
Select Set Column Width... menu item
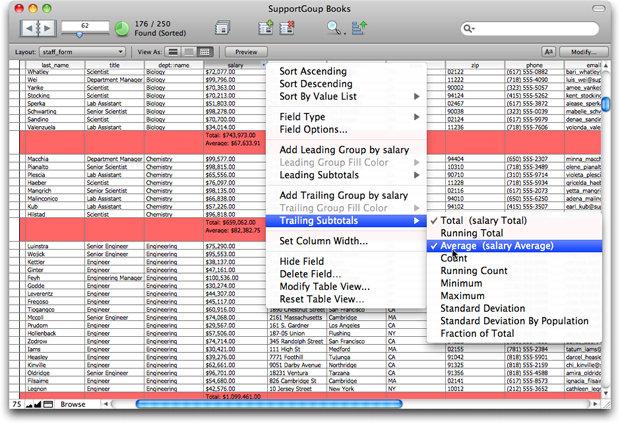[x=346, y=241]
